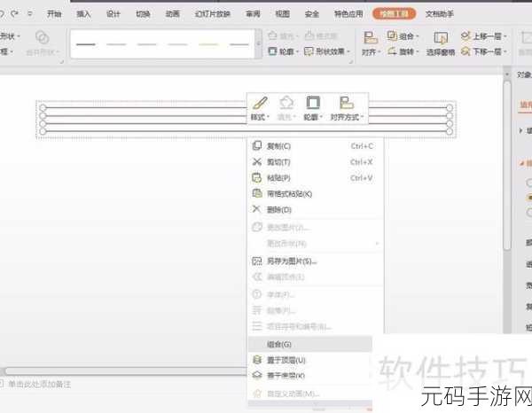Choose 置于顶层(U) in context menu
The width and height of the screenshot is (532, 413).
coord(310,360)
